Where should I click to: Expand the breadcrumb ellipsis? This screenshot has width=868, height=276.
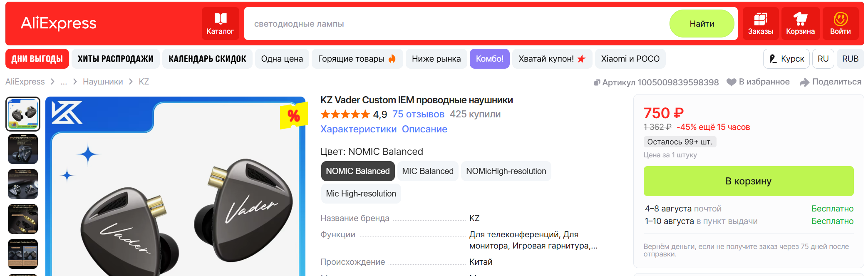click(64, 82)
